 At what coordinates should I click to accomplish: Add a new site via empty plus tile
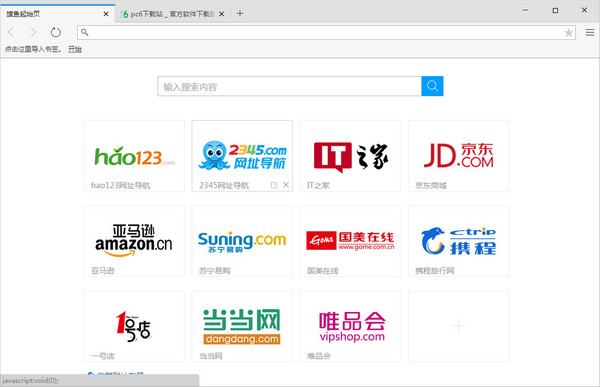(459, 327)
